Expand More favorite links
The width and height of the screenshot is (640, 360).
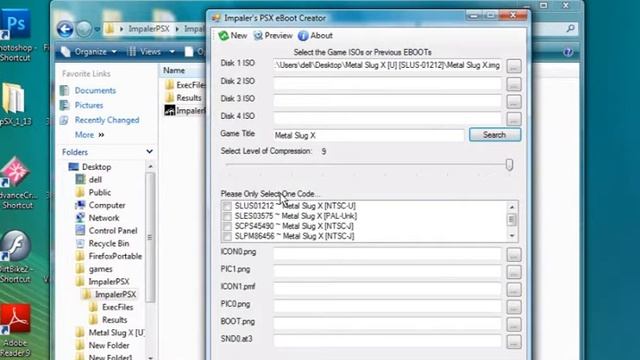89,135
